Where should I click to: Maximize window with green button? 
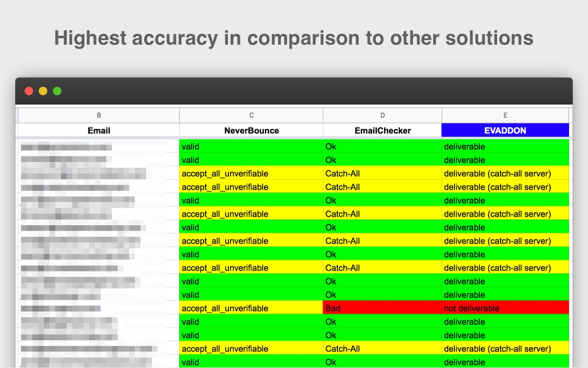click(x=57, y=91)
